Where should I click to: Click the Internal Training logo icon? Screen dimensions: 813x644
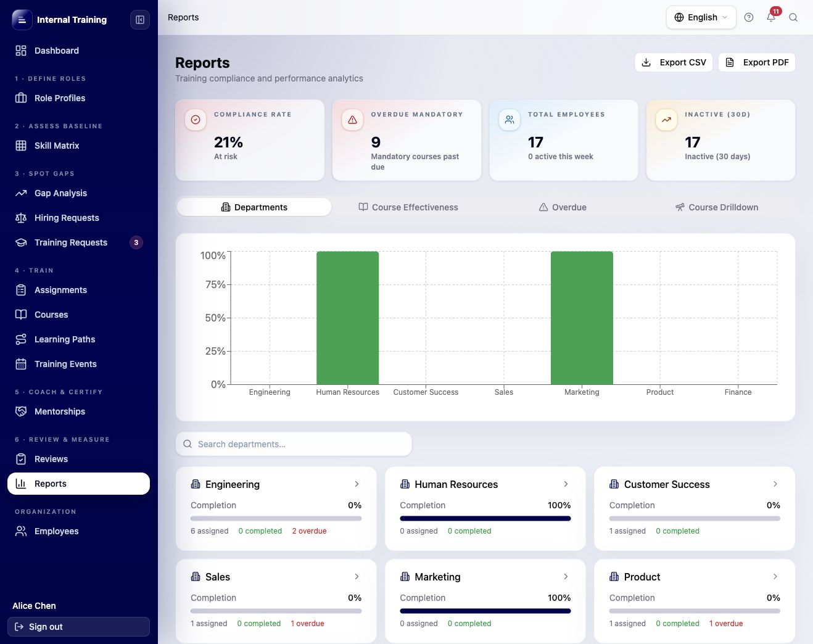click(x=22, y=20)
